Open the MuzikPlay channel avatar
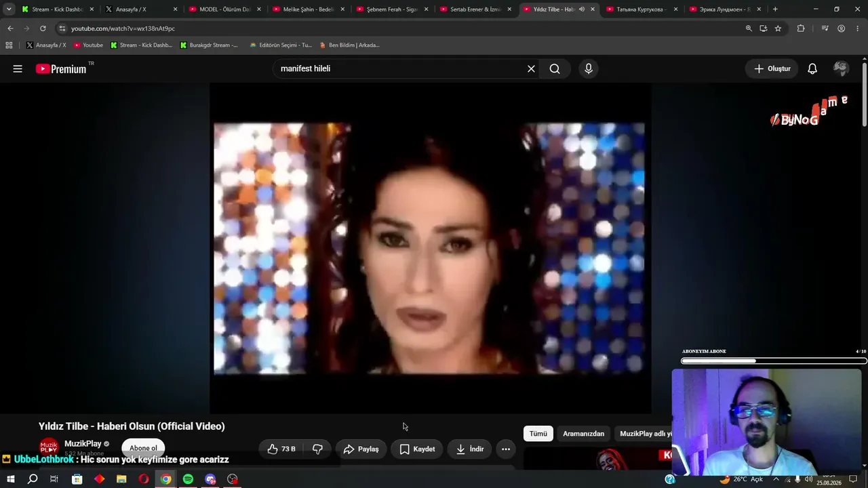 49,448
